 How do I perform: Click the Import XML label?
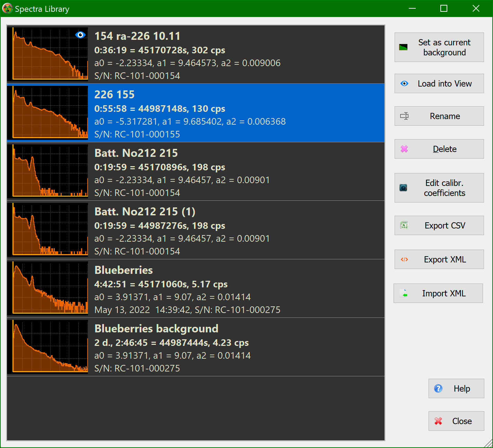(444, 293)
